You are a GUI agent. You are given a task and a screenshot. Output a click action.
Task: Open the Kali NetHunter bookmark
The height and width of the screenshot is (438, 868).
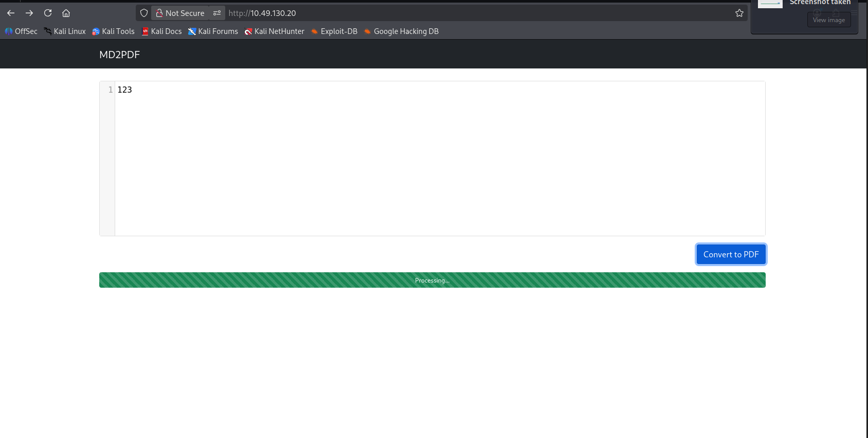point(275,31)
